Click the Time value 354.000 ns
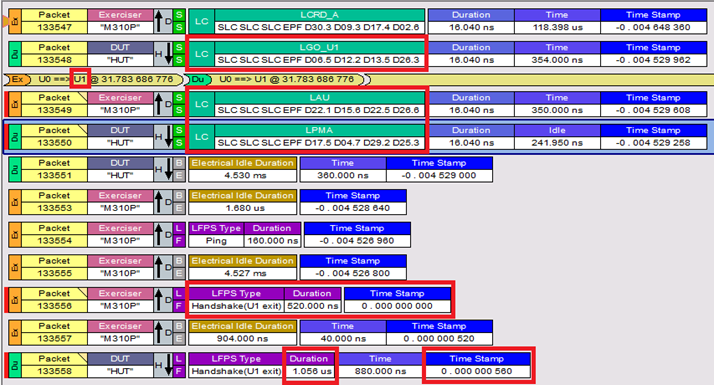Image resolution: width=714 pixels, height=385 pixels. coord(557,60)
